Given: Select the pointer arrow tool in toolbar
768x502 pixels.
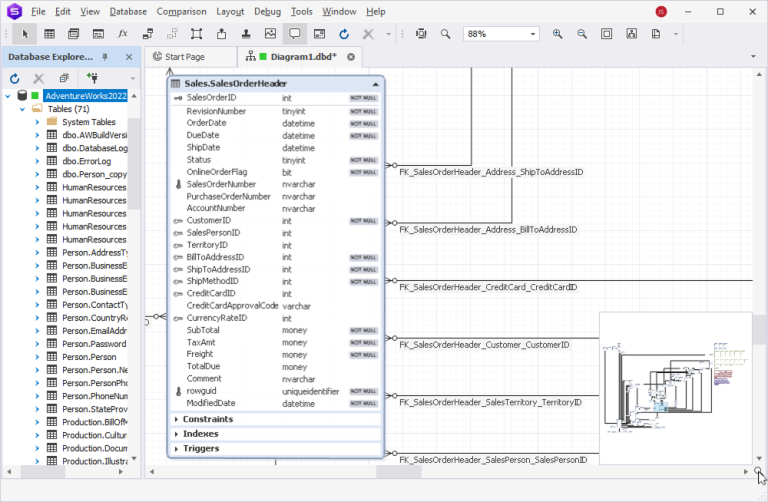Looking at the screenshot, I should tap(26, 34).
